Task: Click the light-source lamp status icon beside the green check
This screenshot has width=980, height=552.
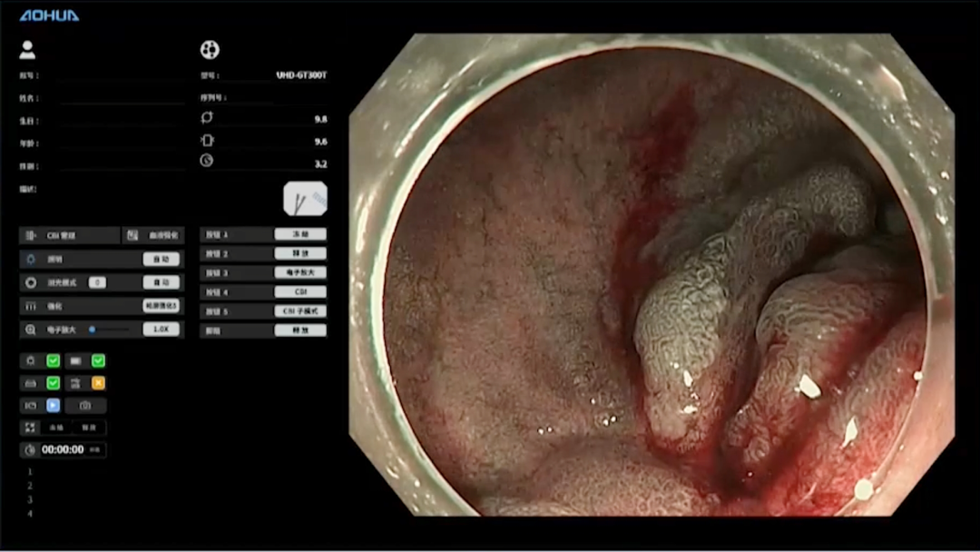Action: tap(31, 360)
